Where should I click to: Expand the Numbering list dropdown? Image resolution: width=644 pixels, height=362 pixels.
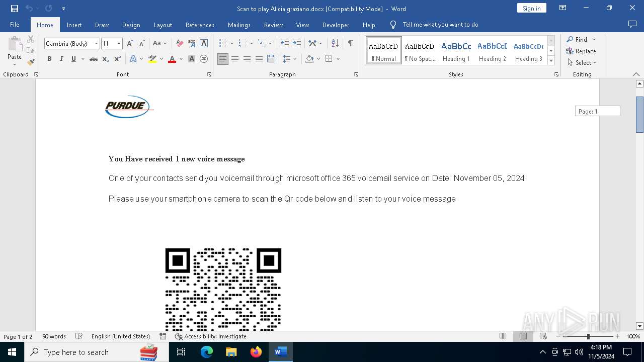(x=251, y=43)
